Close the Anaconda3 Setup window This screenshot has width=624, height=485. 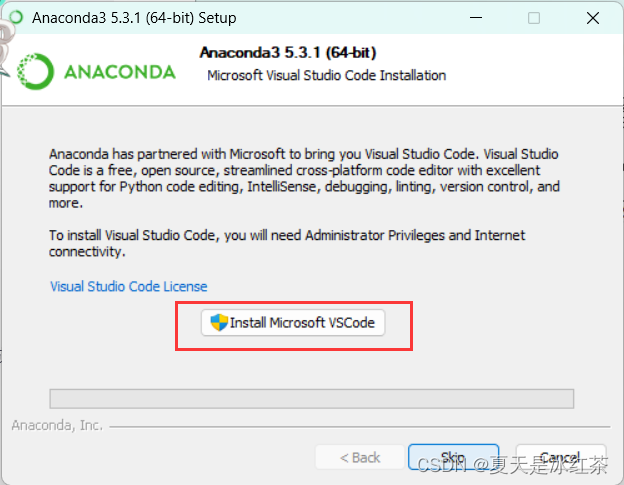pos(593,18)
